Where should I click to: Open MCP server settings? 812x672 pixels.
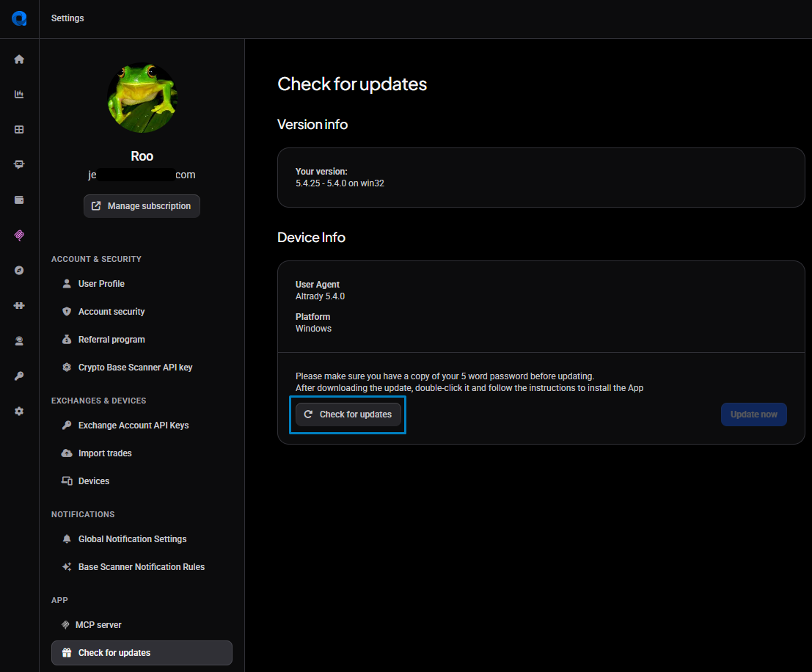pyautogui.click(x=142, y=625)
